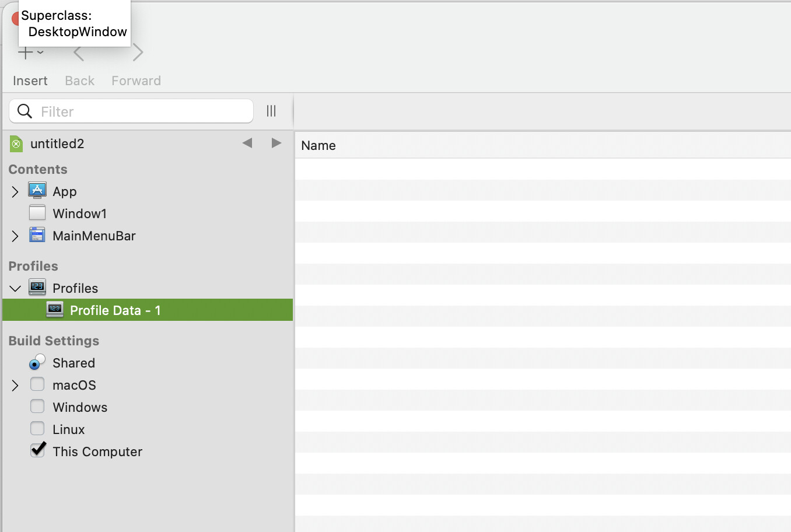Click the App icon in Contents
The image size is (791, 532).
point(37,191)
